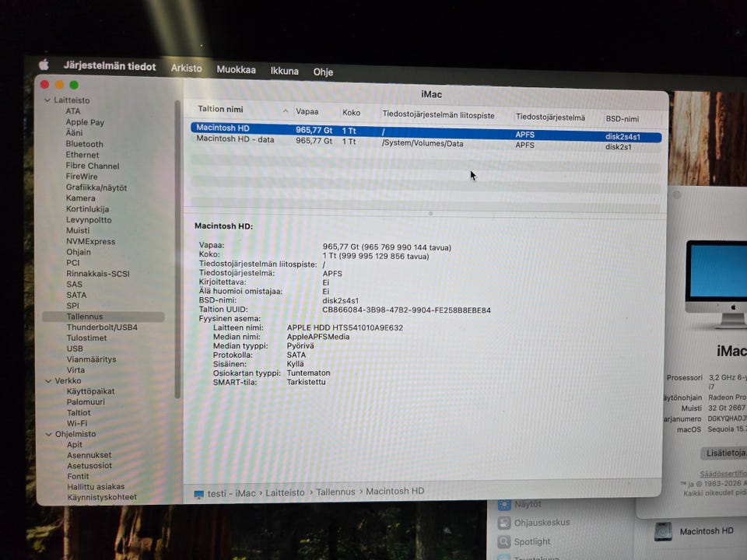Select Bluetooth in the sidebar
This screenshot has height=560, width=747.
point(84,144)
